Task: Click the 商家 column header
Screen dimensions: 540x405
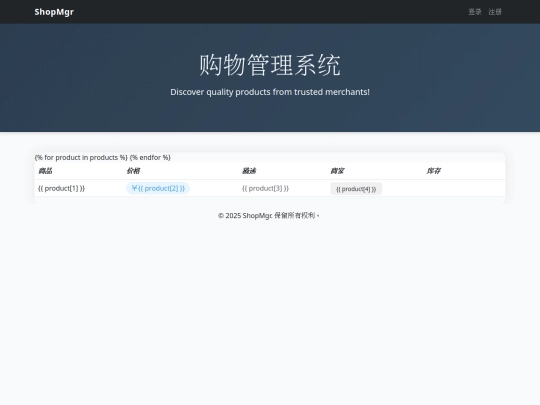Action: click(337, 171)
